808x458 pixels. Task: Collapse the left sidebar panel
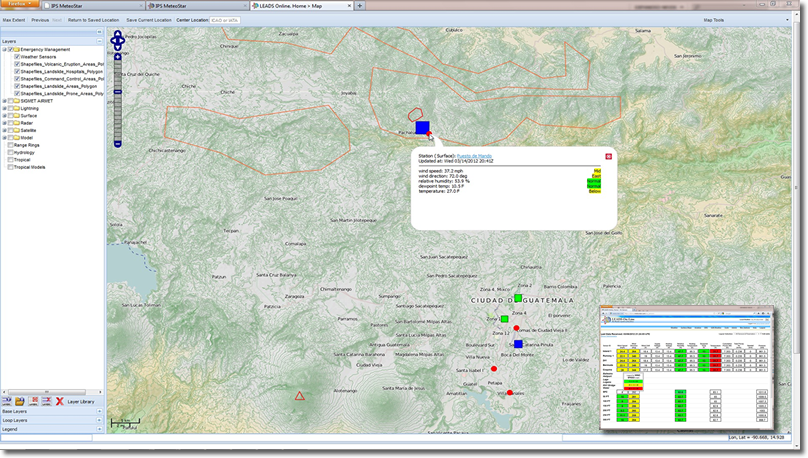pos(99,32)
